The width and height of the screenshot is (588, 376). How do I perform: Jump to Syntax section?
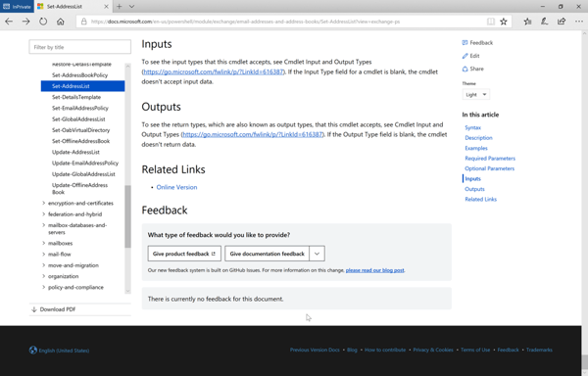(473, 127)
